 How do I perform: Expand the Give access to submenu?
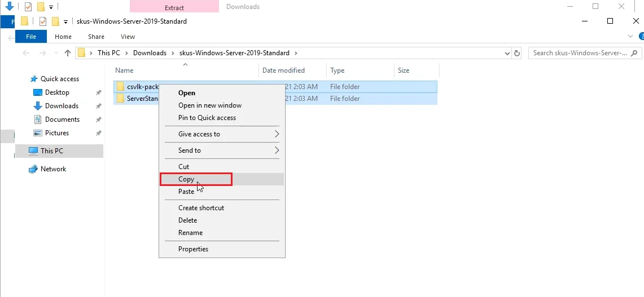[x=277, y=134]
